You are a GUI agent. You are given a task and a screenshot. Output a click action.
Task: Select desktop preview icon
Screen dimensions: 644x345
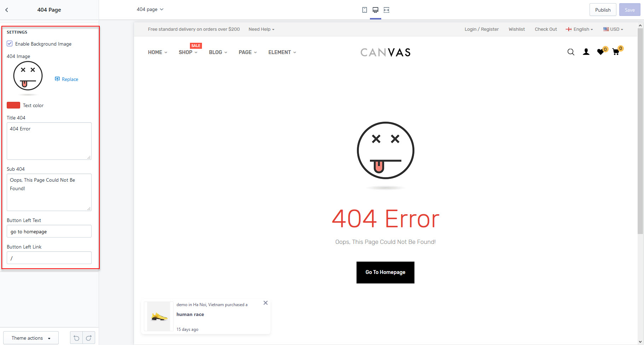pos(376,10)
